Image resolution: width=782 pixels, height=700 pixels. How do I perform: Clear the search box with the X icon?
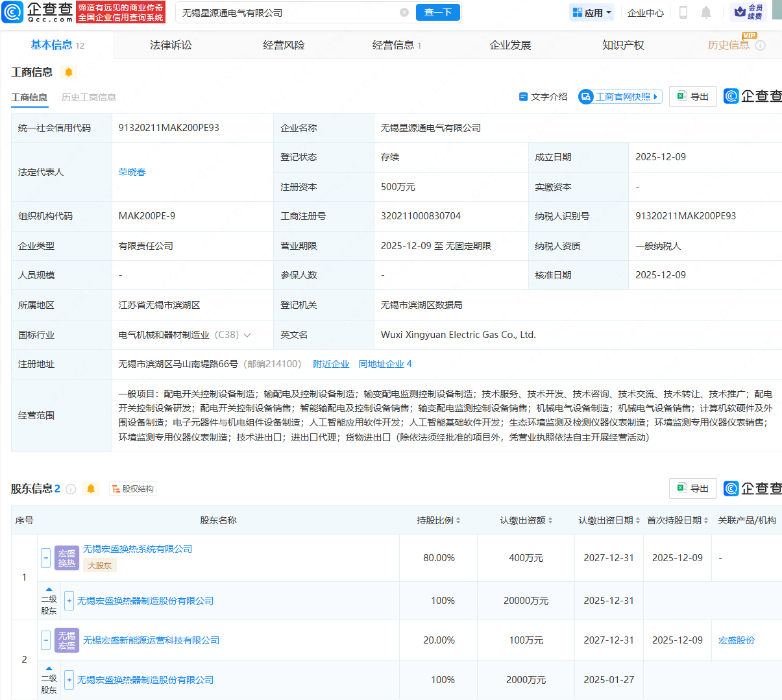coord(404,12)
